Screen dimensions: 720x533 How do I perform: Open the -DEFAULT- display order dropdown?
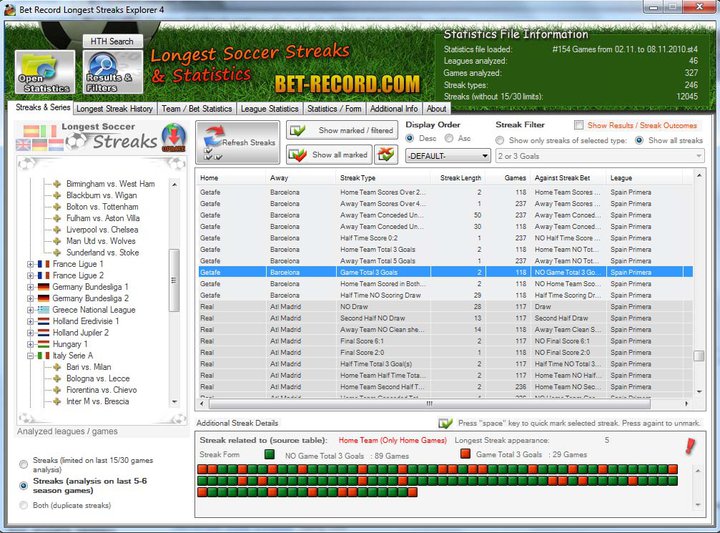(x=448, y=156)
